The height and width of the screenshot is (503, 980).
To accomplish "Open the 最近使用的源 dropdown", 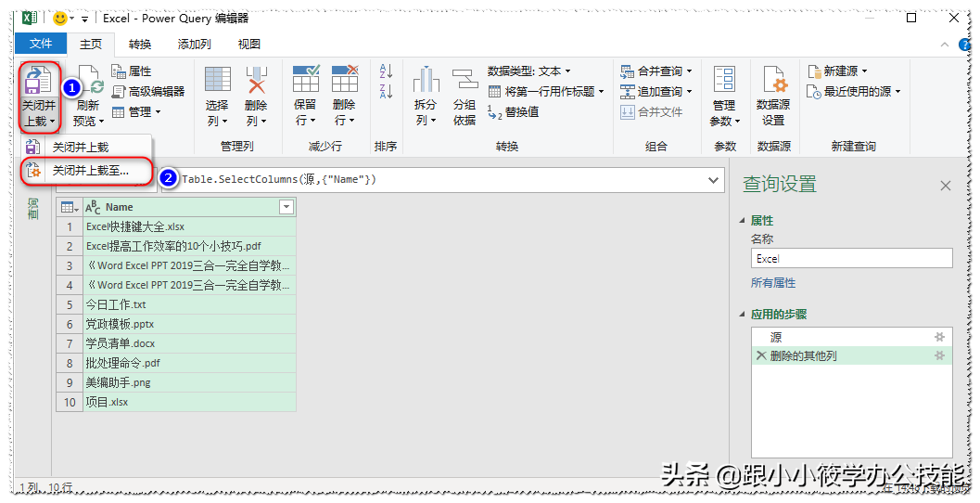I will [x=854, y=91].
